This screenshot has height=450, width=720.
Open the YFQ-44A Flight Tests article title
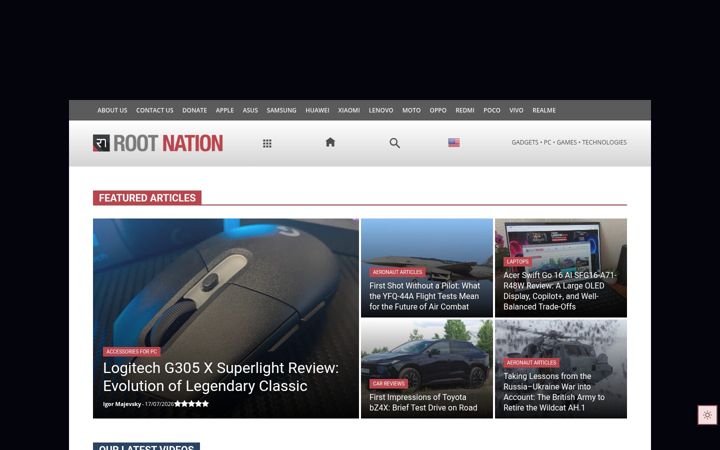click(x=424, y=296)
